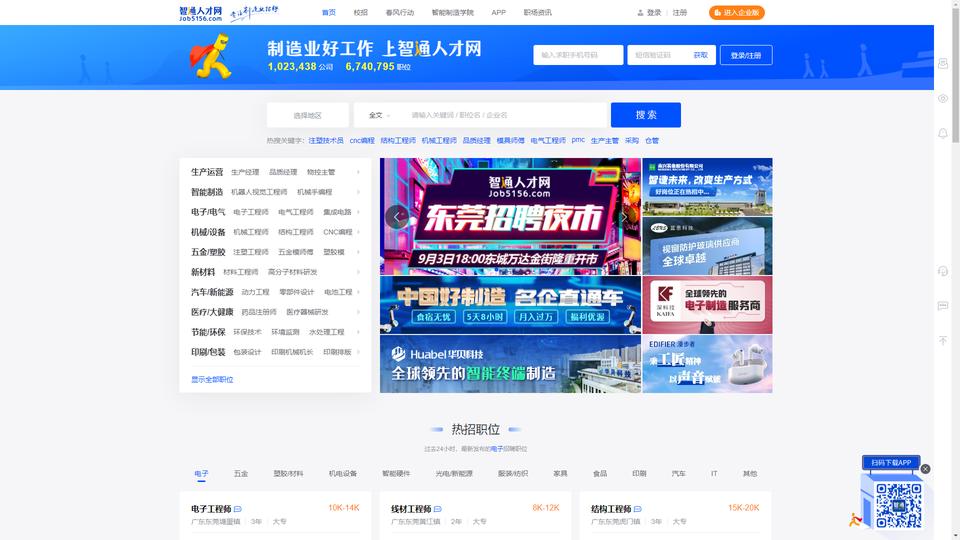The height and width of the screenshot is (540, 960).
Task: Click 显示全部职位 link
Action: [212, 380]
